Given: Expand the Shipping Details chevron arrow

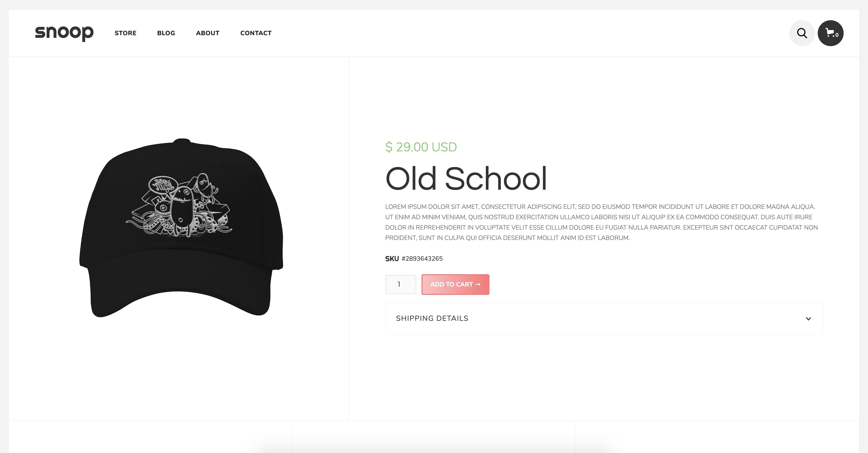Looking at the screenshot, I should pos(808,318).
